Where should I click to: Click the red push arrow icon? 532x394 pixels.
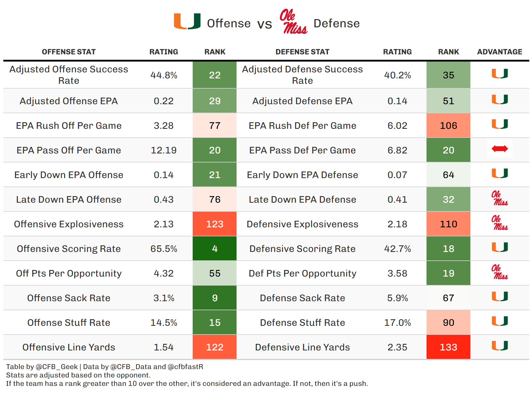click(x=500, y=149)
